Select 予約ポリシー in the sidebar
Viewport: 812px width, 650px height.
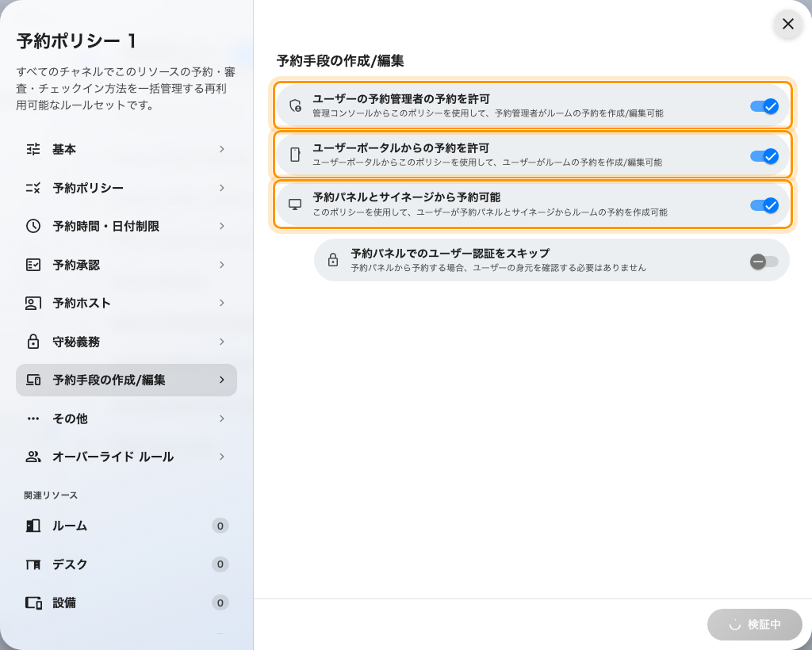click(x=126, y=188)
